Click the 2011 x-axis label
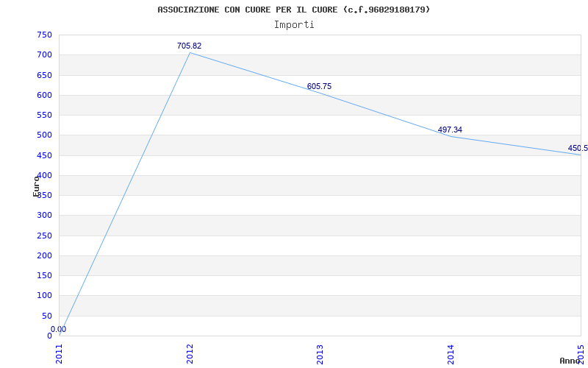The height and width of the screenshot is (368, 588). [60, 354]
